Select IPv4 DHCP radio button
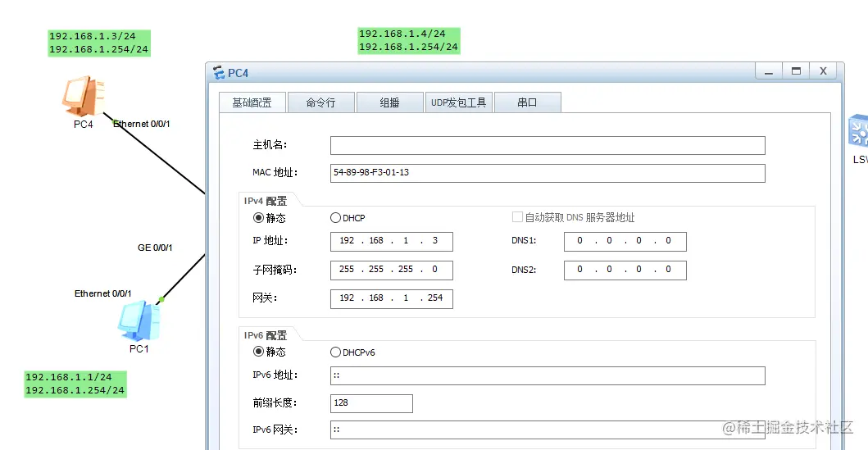The width and height of the screenshot is (868, 450). [x=335, y=217]
